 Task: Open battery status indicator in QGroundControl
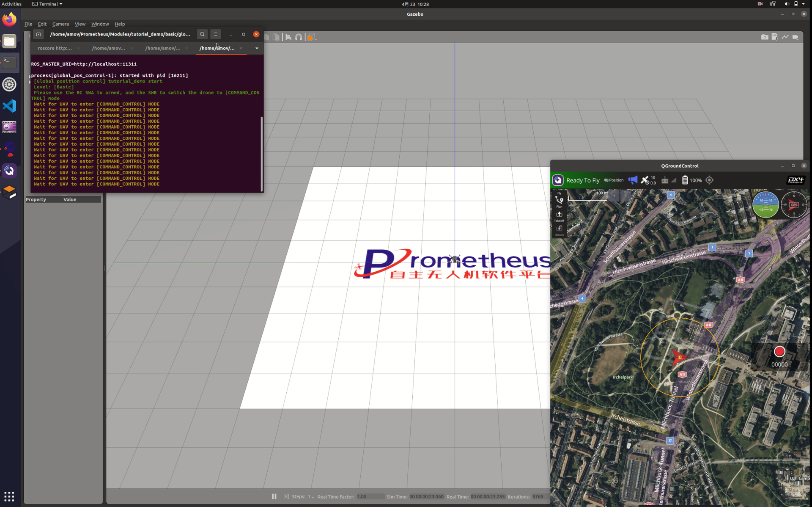coord(692,180)
